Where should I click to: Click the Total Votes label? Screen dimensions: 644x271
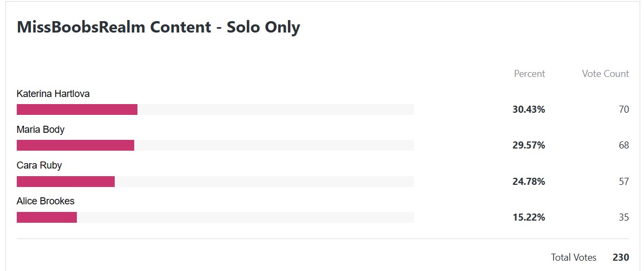[x=573, y=257]
